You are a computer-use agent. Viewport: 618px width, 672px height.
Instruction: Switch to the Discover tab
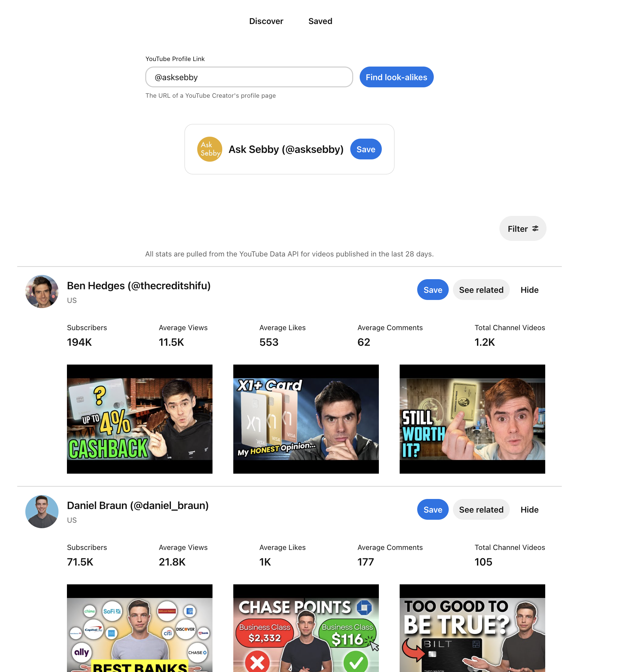[x=266, y=21]
